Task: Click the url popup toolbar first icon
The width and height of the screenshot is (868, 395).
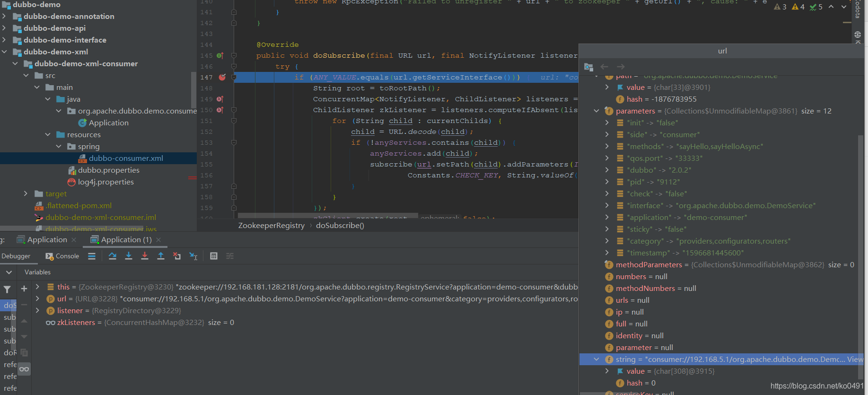Action: tap(588, 67)
